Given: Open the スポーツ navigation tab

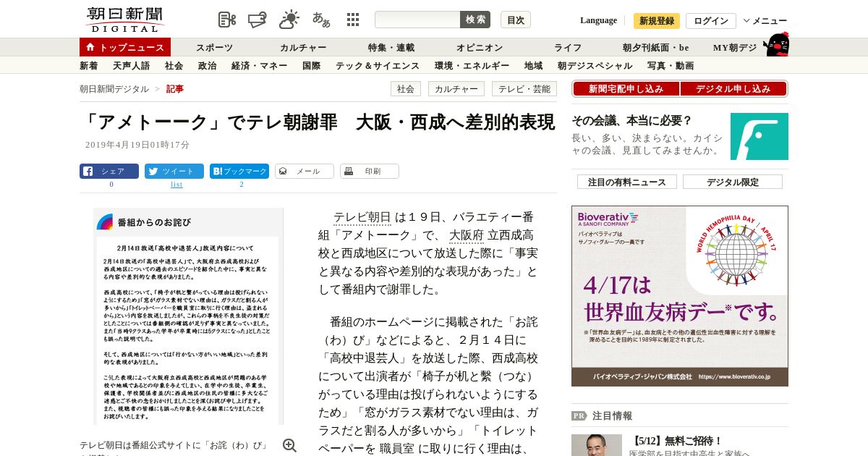Looking at the screenshot, I should [x=214, y=48].
